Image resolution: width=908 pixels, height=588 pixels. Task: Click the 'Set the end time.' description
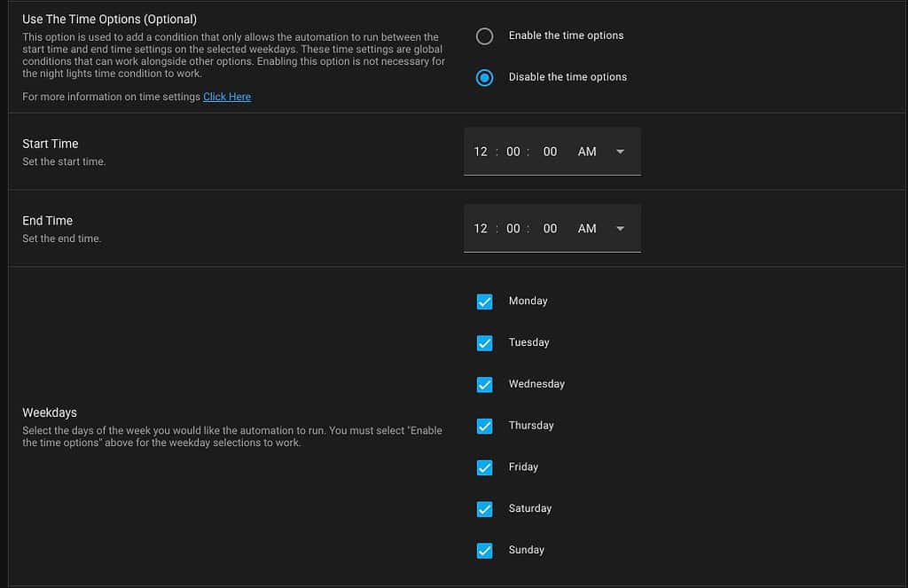[x=62, y=239]
